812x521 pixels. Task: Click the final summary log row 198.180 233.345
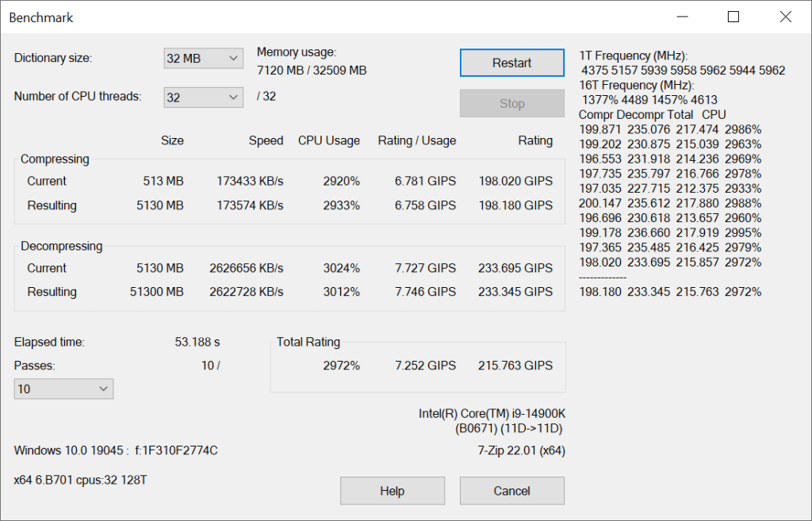point(670,292)
